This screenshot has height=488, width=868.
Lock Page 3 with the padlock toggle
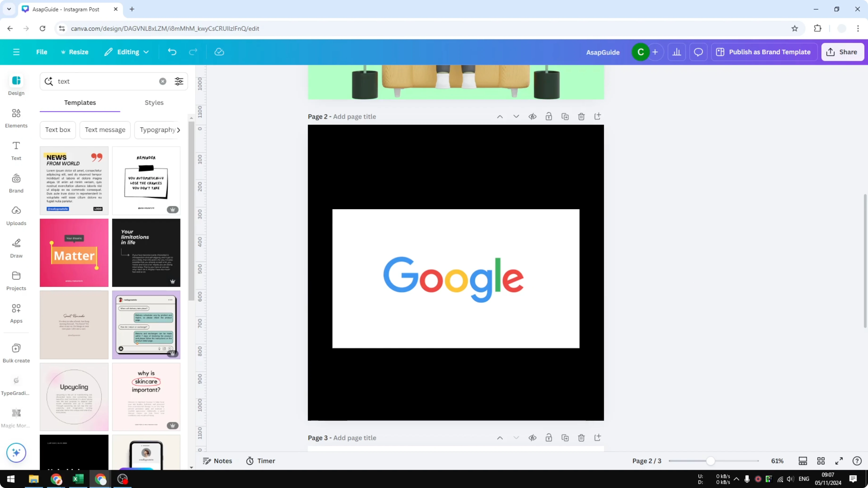[x=549, y=438]
